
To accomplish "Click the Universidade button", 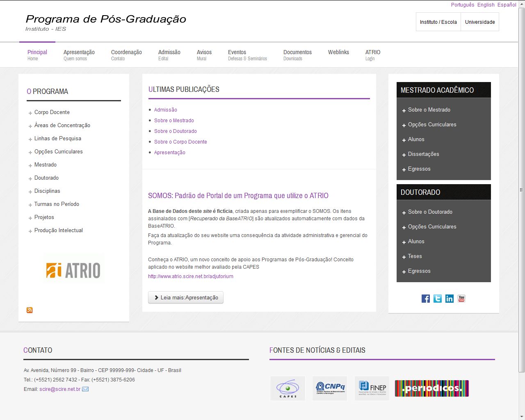I will click(x=480, y=22).
